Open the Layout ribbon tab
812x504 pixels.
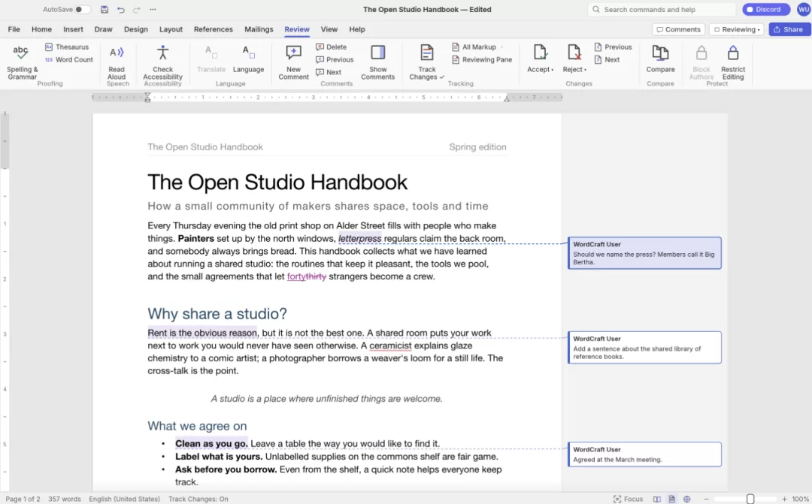[x=171, y=29]
